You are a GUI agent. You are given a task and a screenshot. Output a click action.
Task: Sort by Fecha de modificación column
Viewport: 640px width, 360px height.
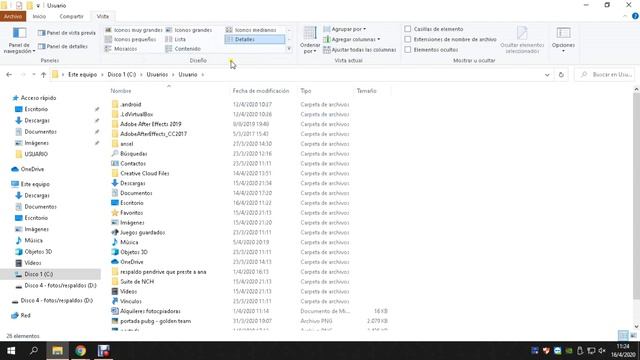click(x=261, y=91)
